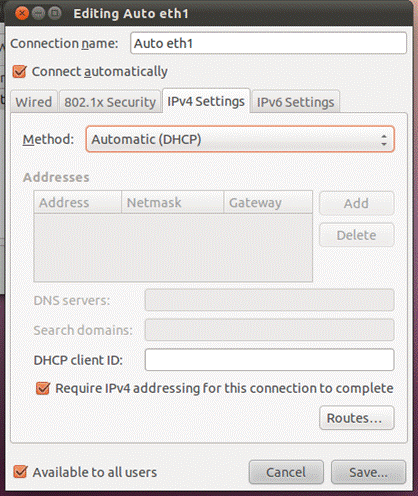The width and height of the screenshot is (418, 496).
Task: Click the Add address button
Action: tap(357, 203)
